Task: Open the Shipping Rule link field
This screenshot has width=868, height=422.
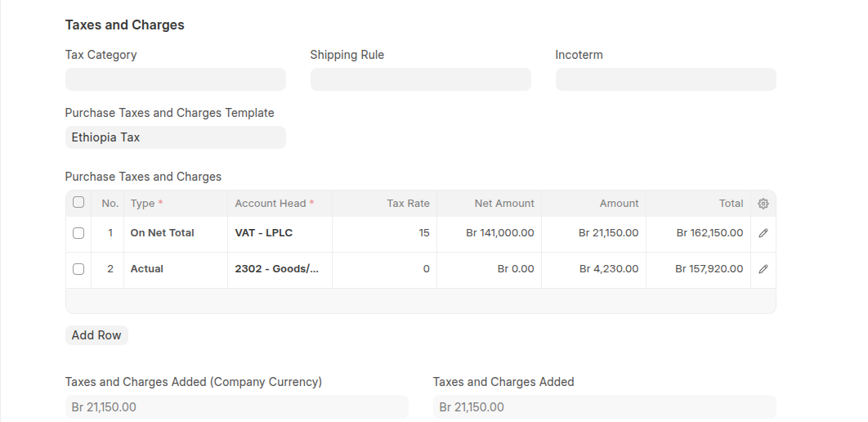Action: tap(420, 79)
